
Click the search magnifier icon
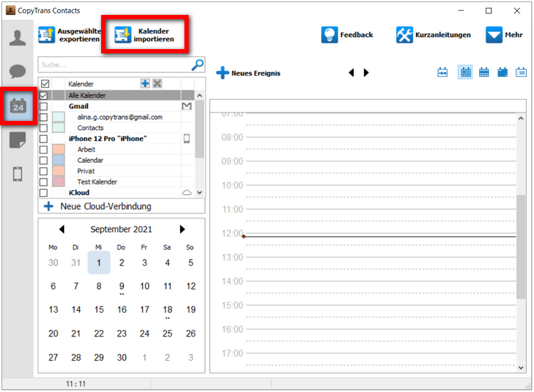197,65
